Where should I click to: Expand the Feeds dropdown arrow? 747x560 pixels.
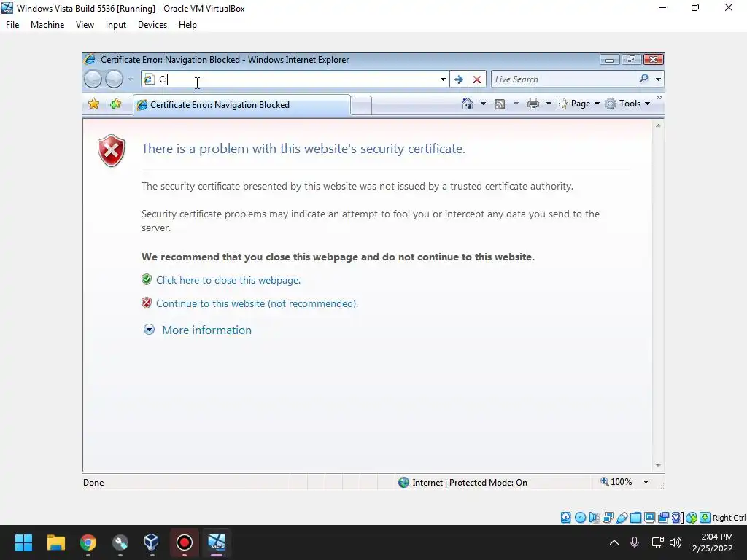(x=516, y=104)
